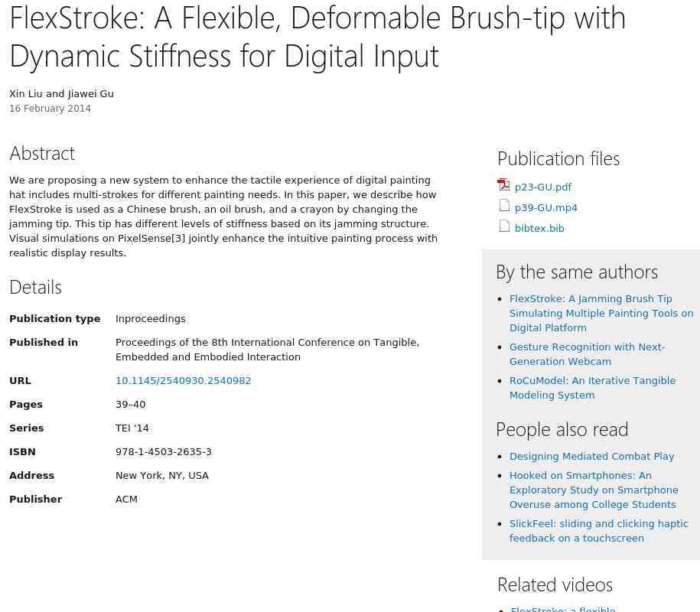Click the Abstract section heading
This screenshot has height=612, width=700.
coord(42,153)
